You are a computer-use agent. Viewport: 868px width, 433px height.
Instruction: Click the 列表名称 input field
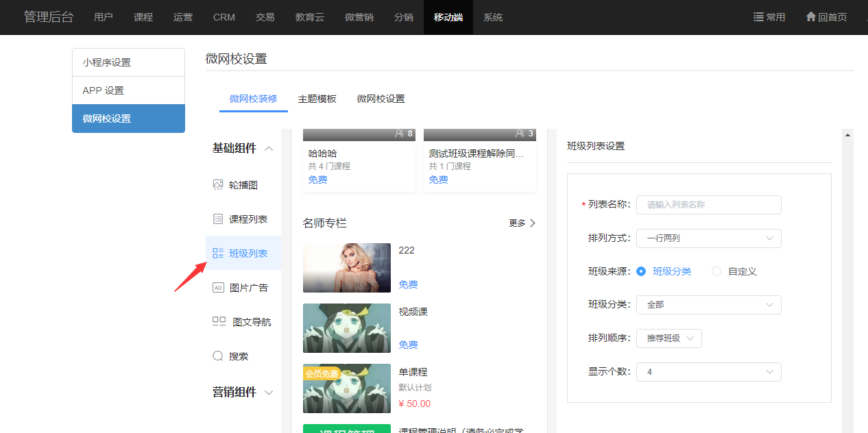point(708,205)
